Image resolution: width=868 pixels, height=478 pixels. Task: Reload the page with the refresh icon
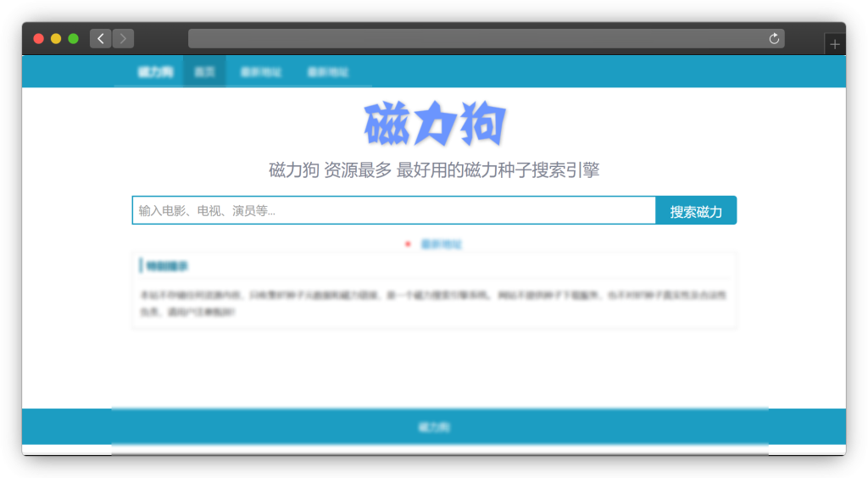tap(774, 39)
